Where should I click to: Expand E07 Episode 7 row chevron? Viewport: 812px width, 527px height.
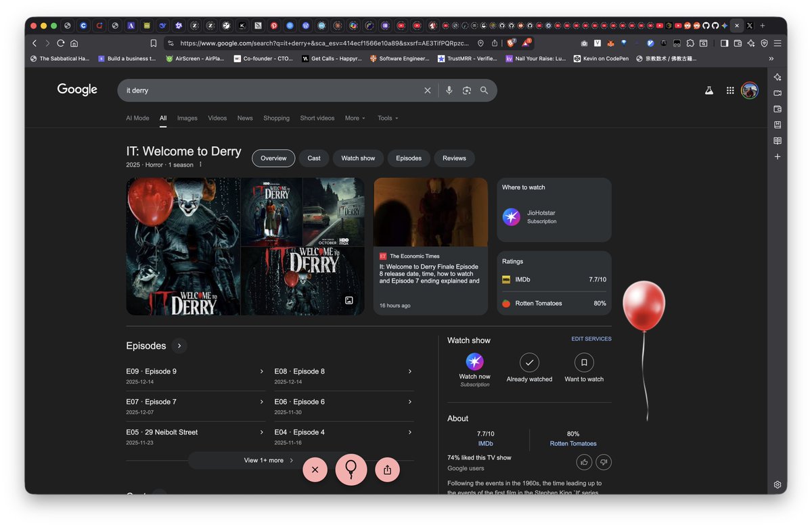click(x=262, y=402)
